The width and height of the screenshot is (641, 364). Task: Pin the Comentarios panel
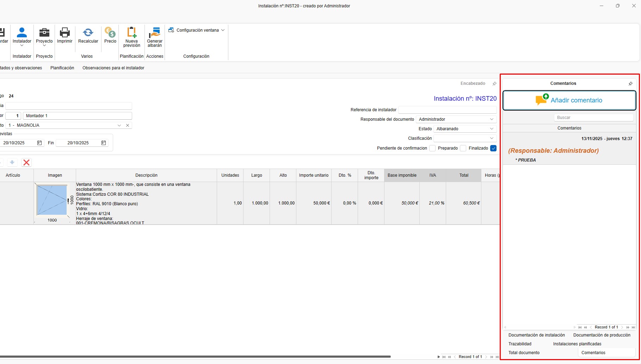click(630, 84)
